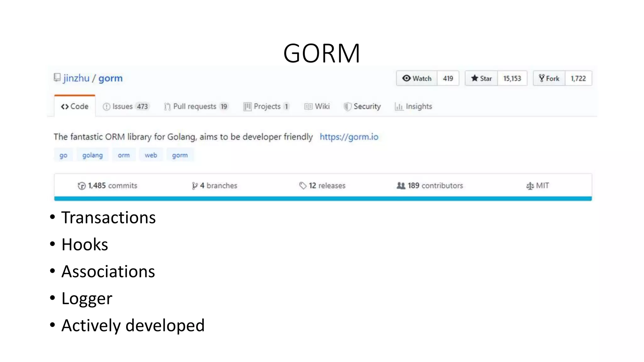
Task: Open the stargazers count 15,153
Action: (512, 78)
